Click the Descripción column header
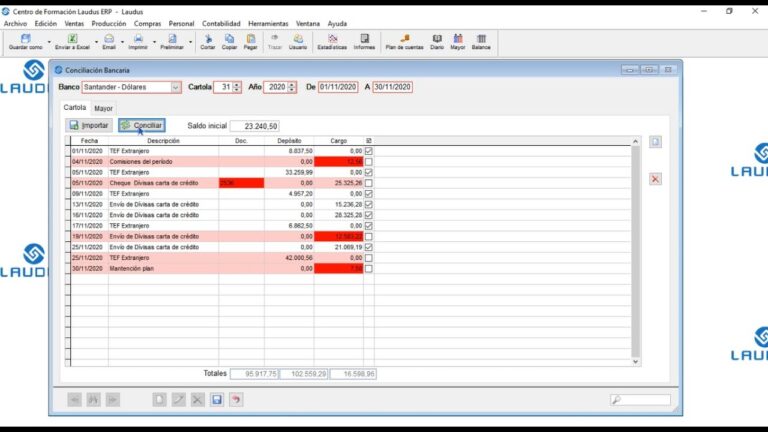This screenshot has width=768, height=432. point(164,141)
